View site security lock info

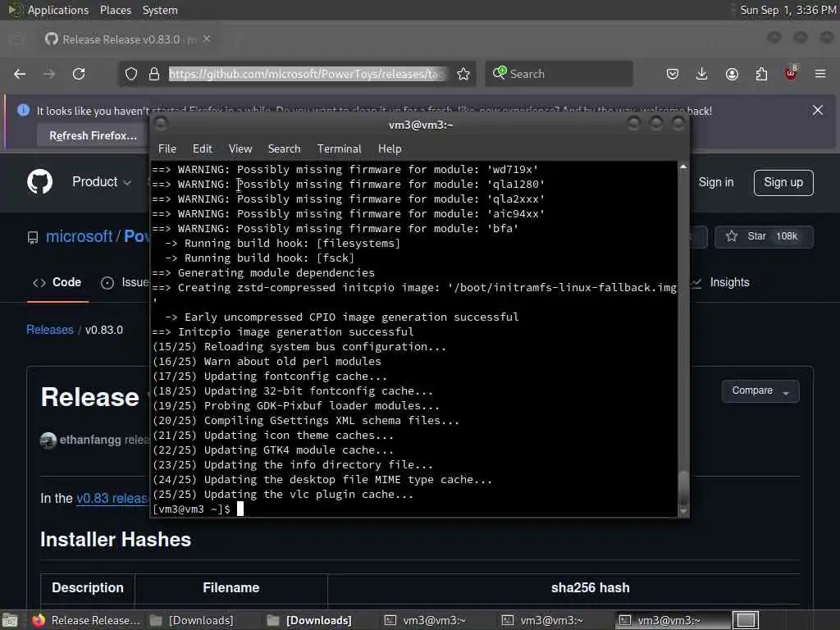point(154,74)
